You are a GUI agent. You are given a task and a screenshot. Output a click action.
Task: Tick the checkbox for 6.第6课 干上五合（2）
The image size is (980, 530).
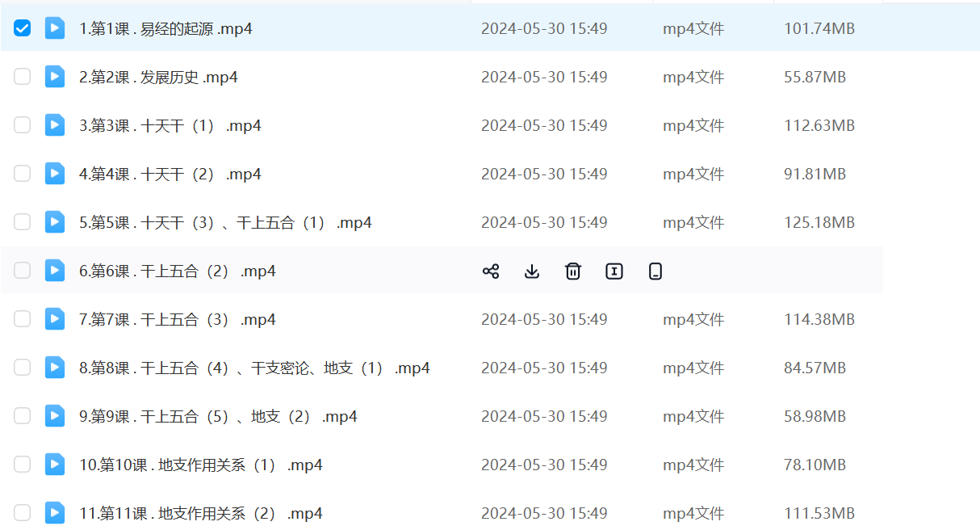tap(23, 271)
